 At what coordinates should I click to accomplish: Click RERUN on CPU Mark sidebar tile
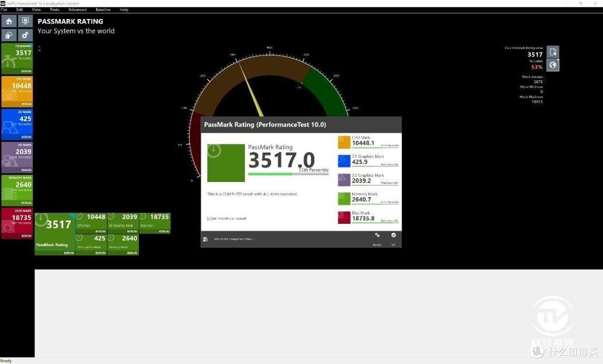[27, 104]
